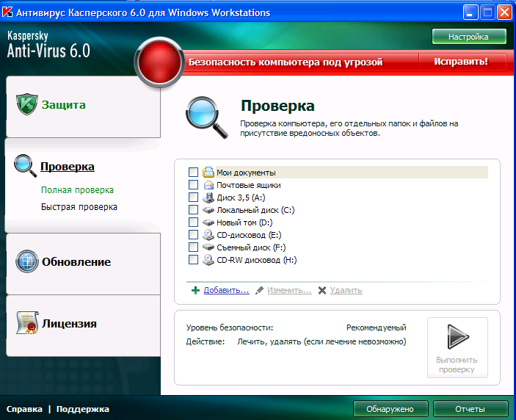Click the green shield Защита icon
The height and width of the screenshot is (420, 516).
27,104
